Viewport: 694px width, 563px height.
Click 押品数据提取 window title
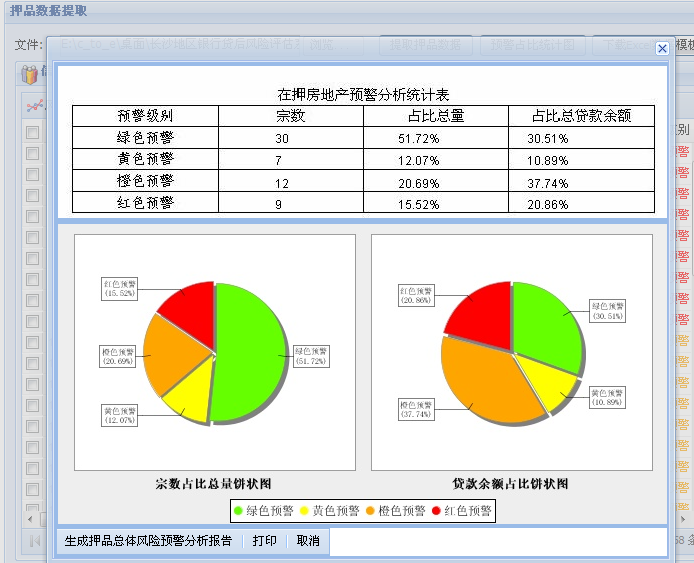coord(48,11)
